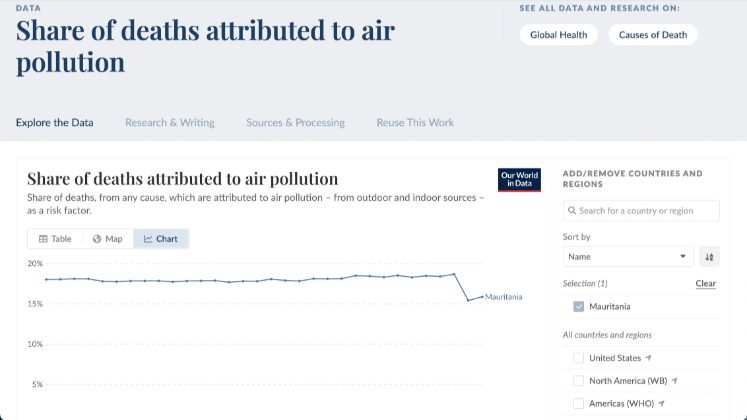This screenshot has height=420, width=747.
Task: Switch to the Table view
Action: [x=56, y=239]
